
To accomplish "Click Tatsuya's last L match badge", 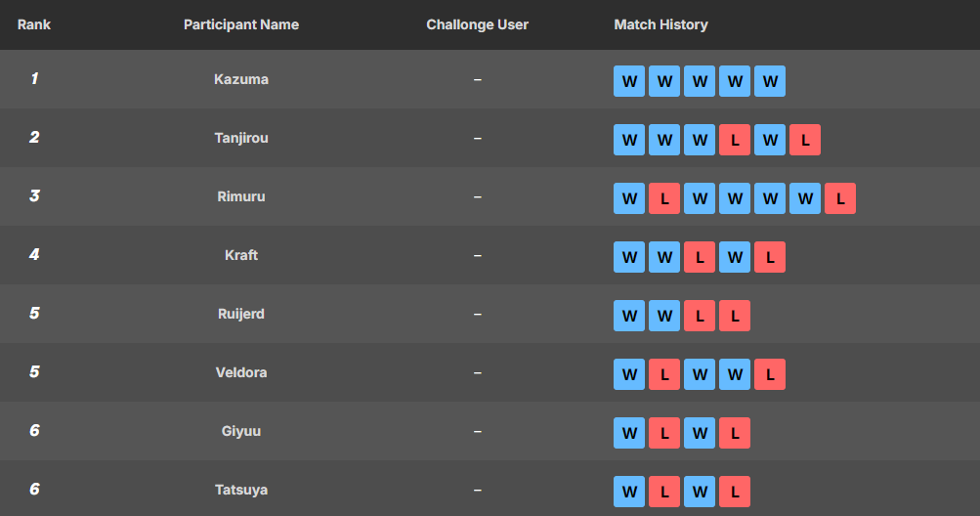I will [x=735, y=492].
